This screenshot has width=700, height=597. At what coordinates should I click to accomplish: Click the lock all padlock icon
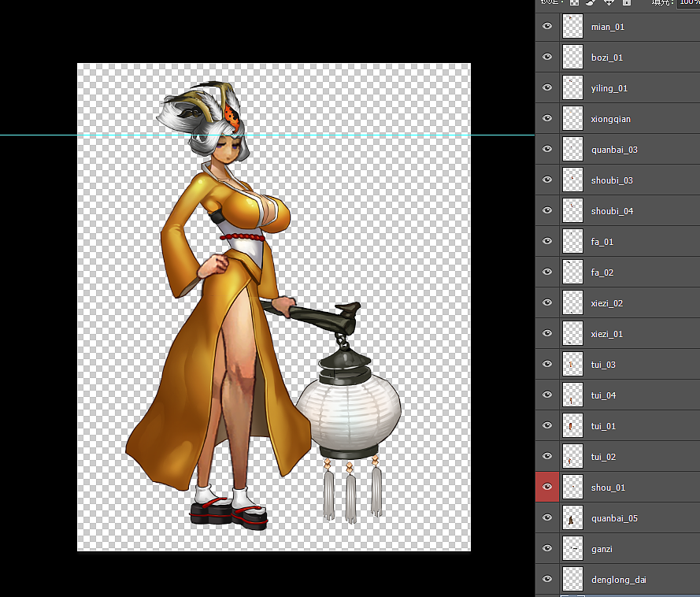point(626,2)
